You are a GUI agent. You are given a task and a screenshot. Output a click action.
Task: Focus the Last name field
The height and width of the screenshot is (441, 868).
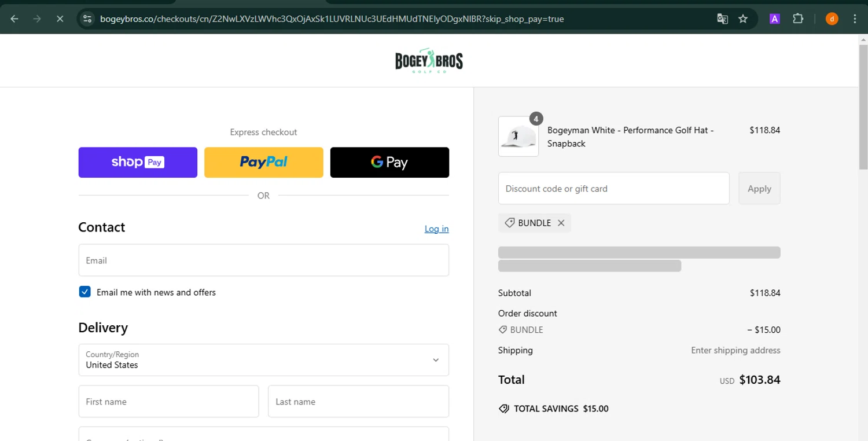coord(358,401)
